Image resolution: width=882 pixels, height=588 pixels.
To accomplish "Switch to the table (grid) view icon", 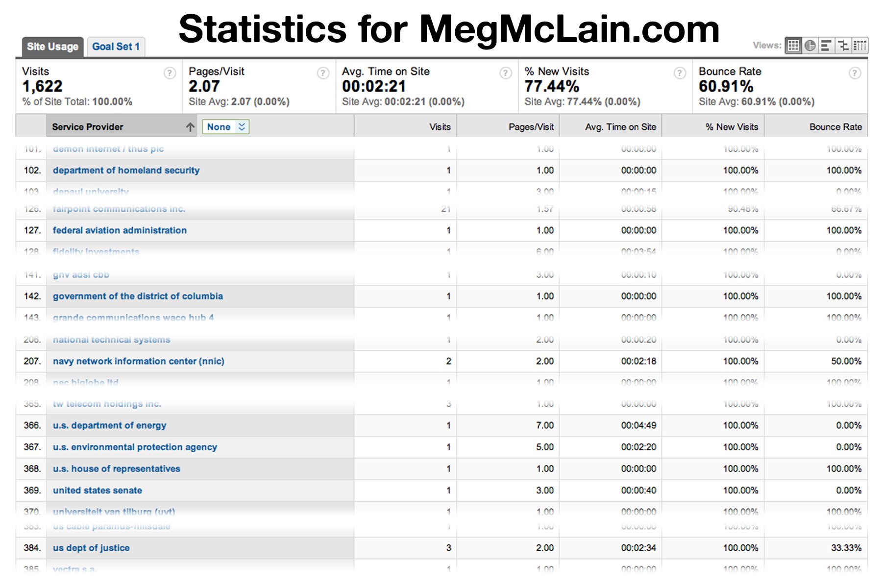I will (x=793, y=46).
